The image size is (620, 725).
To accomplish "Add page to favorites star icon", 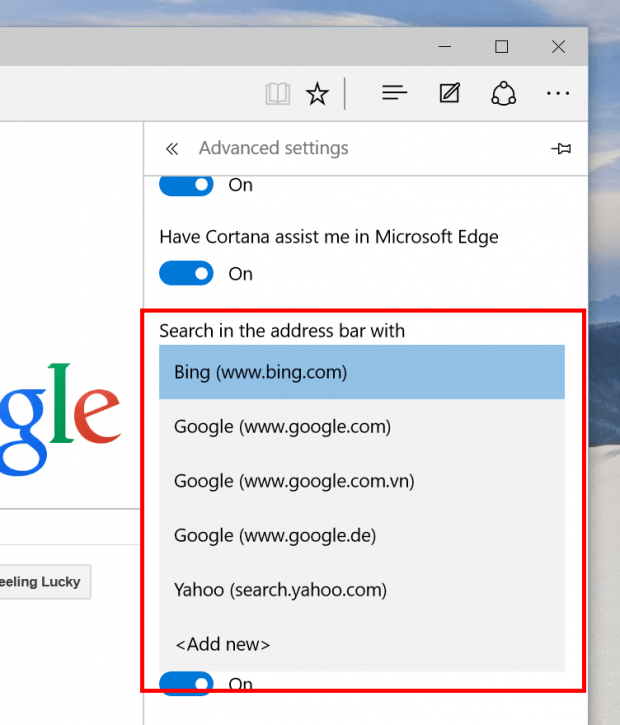I will click(317, 94).
